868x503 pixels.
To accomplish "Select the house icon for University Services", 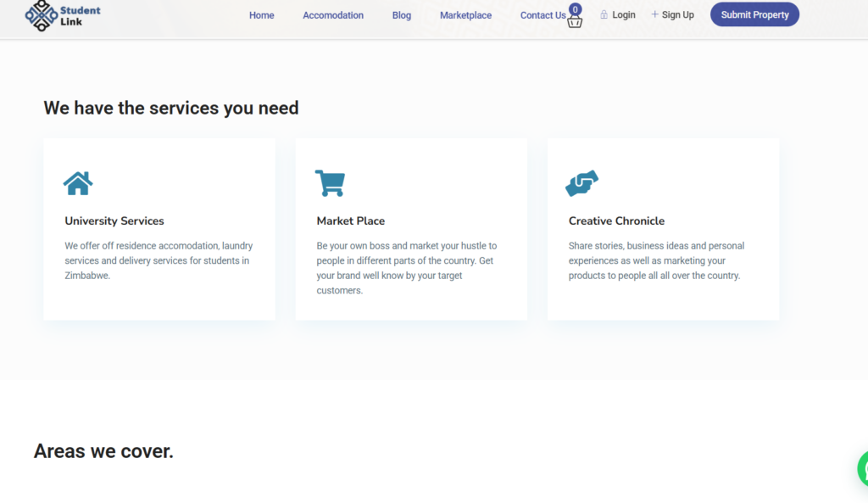I will [x=78, y=183].
